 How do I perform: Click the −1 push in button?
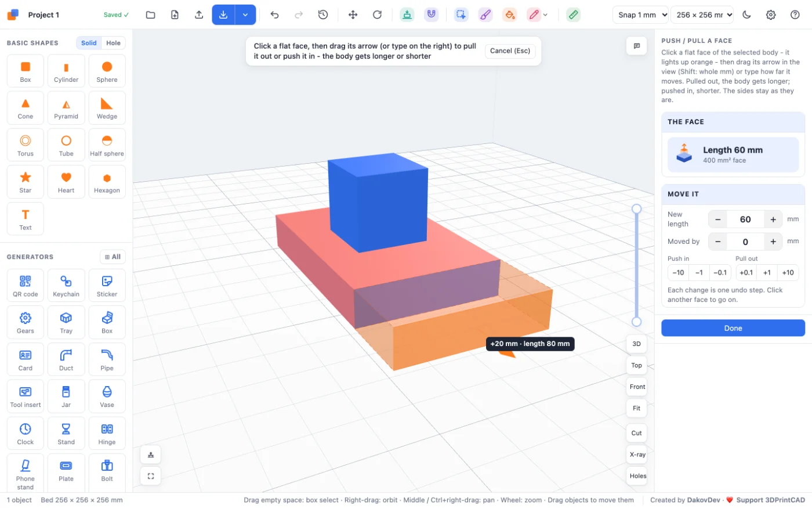(699, 272)
